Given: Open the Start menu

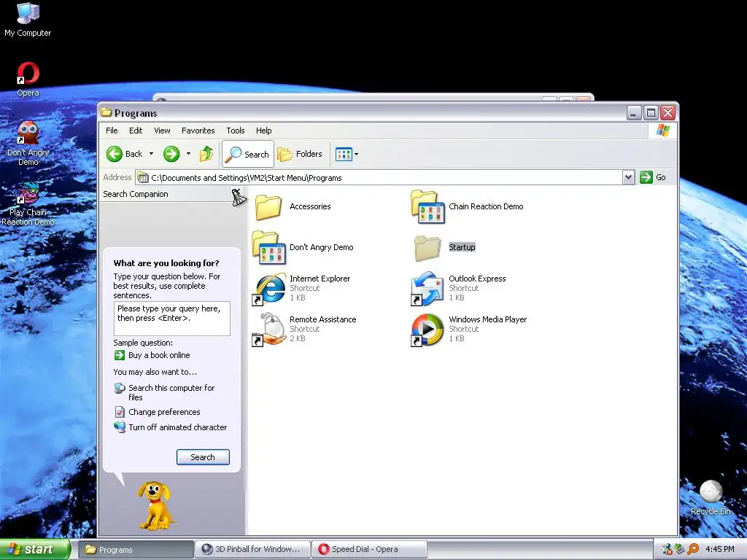Looking at the screenshot, I should click(34, 549).
